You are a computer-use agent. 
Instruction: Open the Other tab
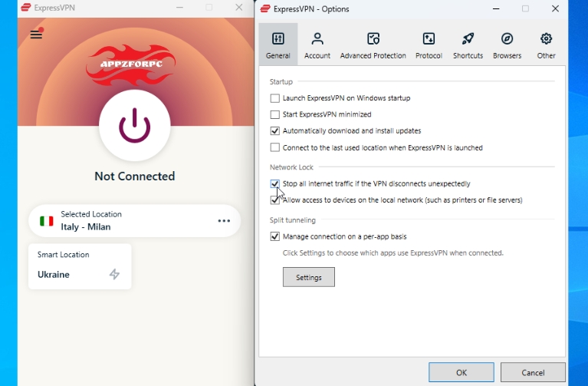pos(546,45)
